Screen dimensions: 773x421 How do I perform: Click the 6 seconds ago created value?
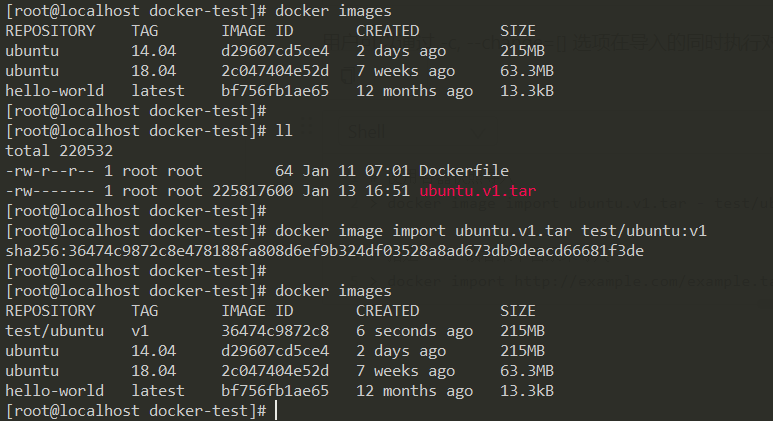click(415, 331)
